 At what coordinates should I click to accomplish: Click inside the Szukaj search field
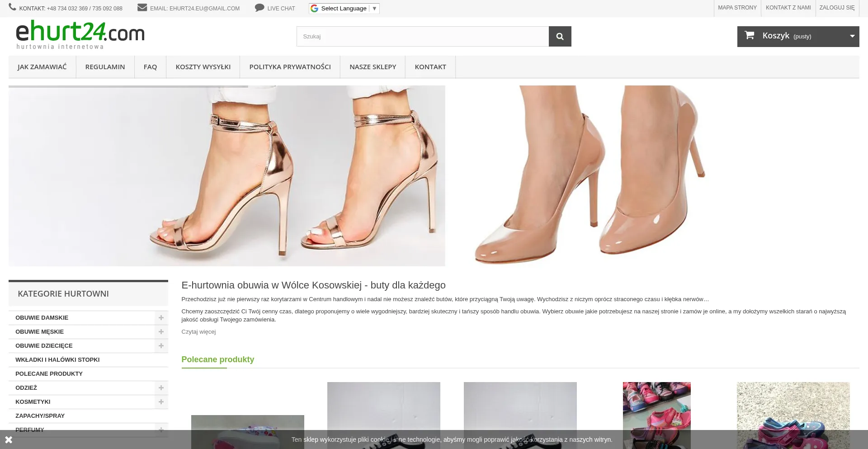[422, 37]
